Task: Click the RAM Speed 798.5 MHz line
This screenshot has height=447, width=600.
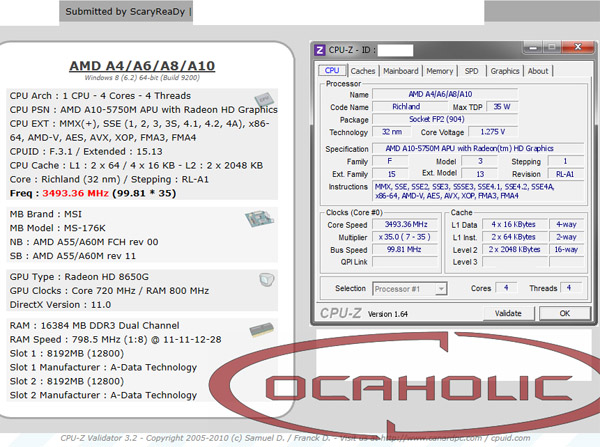Action: coord(116,340)
